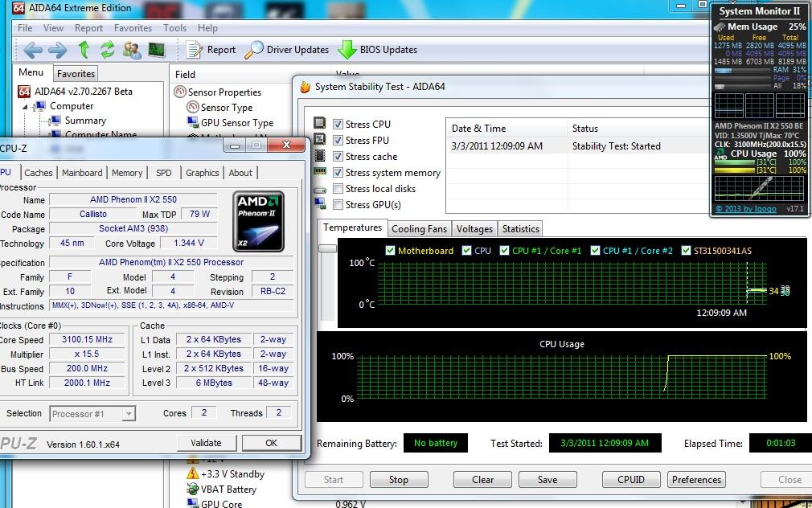The width and height of the screenshot is (812, 508).
Task: Click the Validate button in CPU-Z
Action: tap(206, 443)
